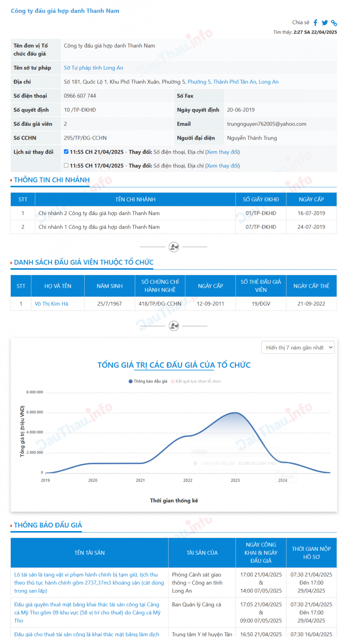The width and height of the screenshot is (342, 644).
Task: Open the Phường 5 address link
Action: click(x=199, y=82)
